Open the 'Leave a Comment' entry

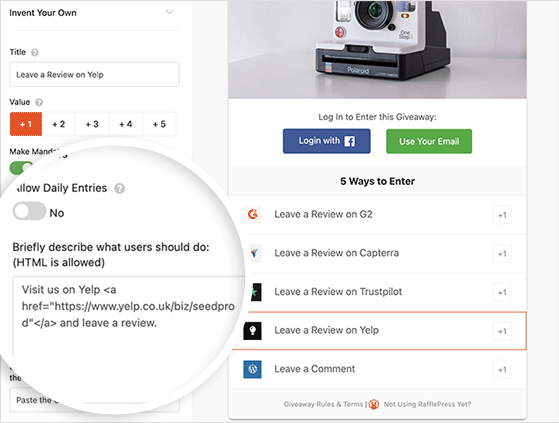(377, 369)
